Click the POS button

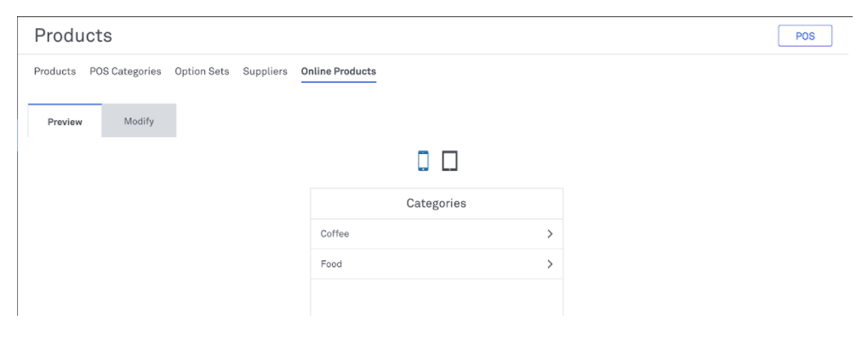point(805,36)
